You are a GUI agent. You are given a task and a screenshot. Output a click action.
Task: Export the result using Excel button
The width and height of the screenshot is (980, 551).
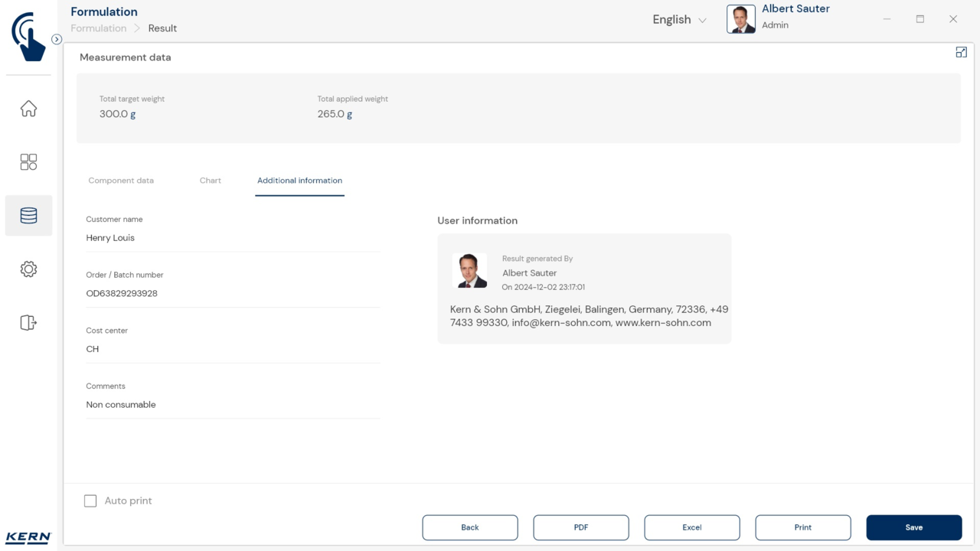(x=691, y=527)
